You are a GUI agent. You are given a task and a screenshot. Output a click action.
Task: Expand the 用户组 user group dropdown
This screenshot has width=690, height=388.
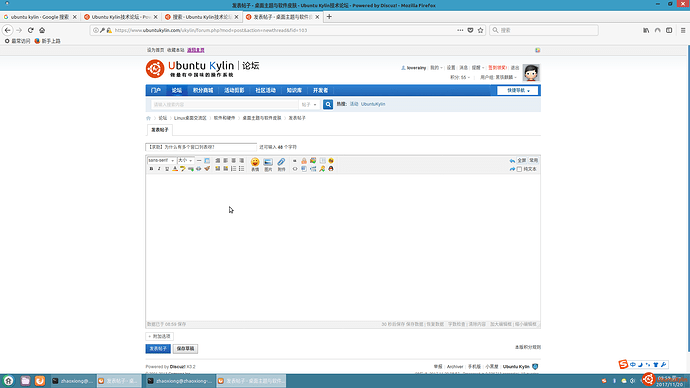[x=498, y=77]
